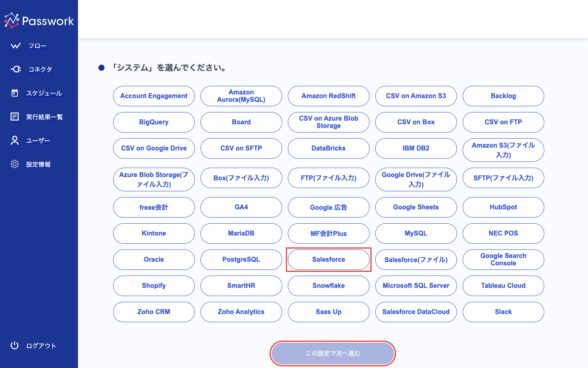This screenshot has height=368, width=588.
Task: Choose NEC POS
Action: (x=503, y=233)
